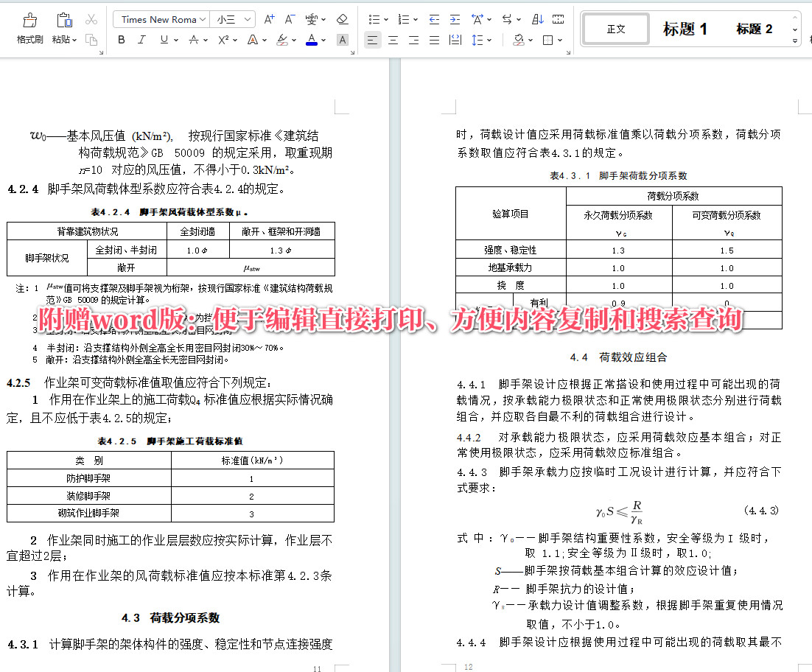Click the Decrease Indent icon
This screenshot has height=672, width=812.
tap(435, 19)
